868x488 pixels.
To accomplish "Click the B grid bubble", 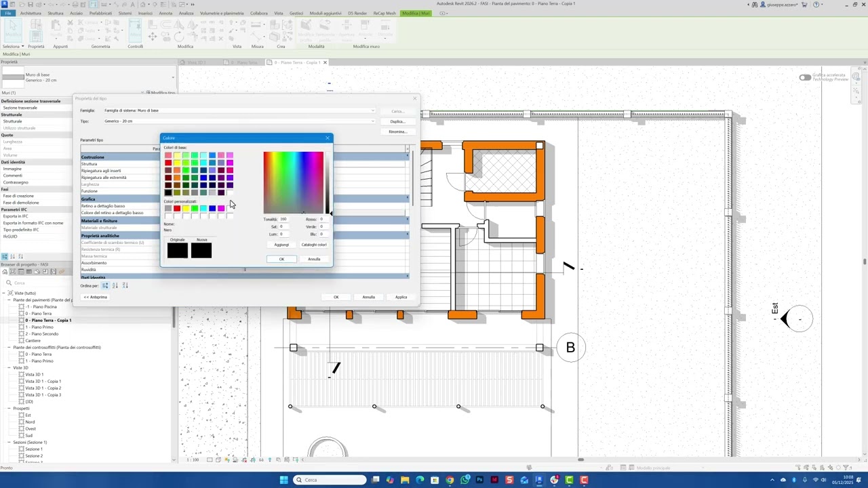I will click(x=570, y=347).
